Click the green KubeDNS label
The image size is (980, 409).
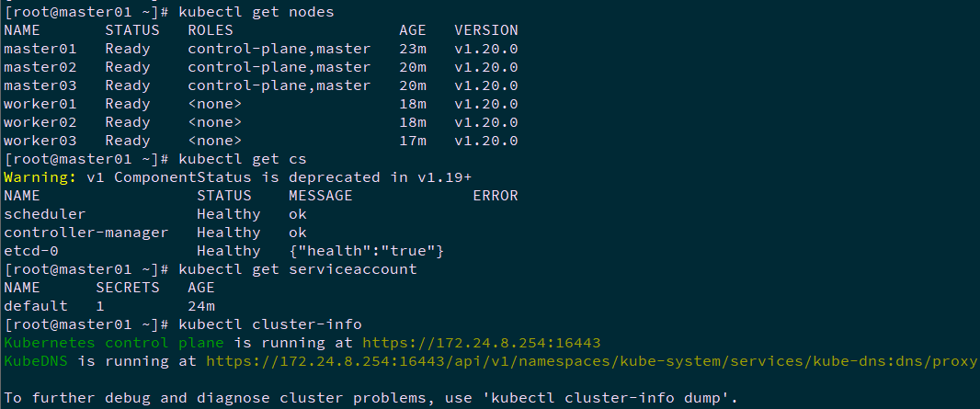[36, 361]
